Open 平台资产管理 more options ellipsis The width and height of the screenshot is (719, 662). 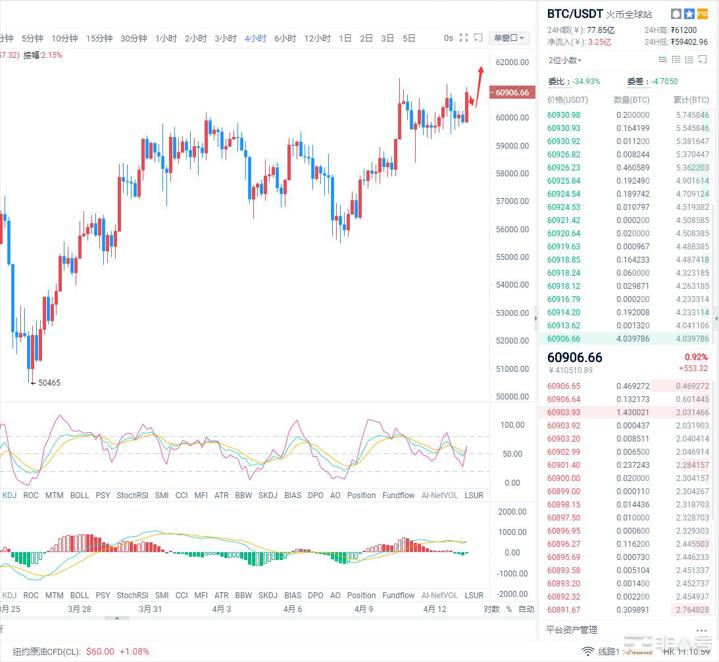702,630
